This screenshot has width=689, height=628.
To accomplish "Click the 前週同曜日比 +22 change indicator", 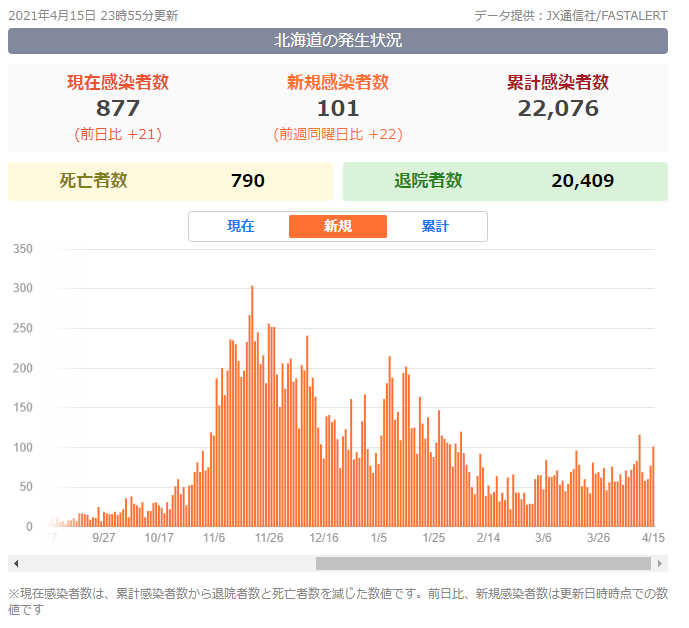I will tap(338, 134).
